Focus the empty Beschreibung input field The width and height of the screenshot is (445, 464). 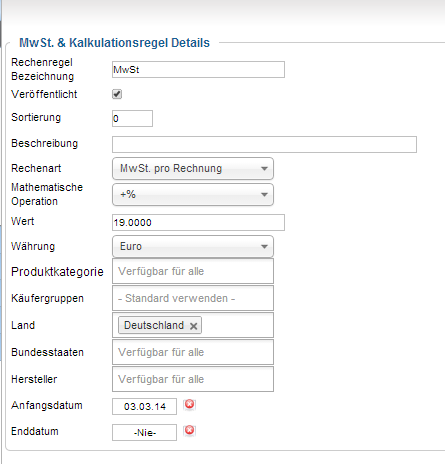point(264,144)
